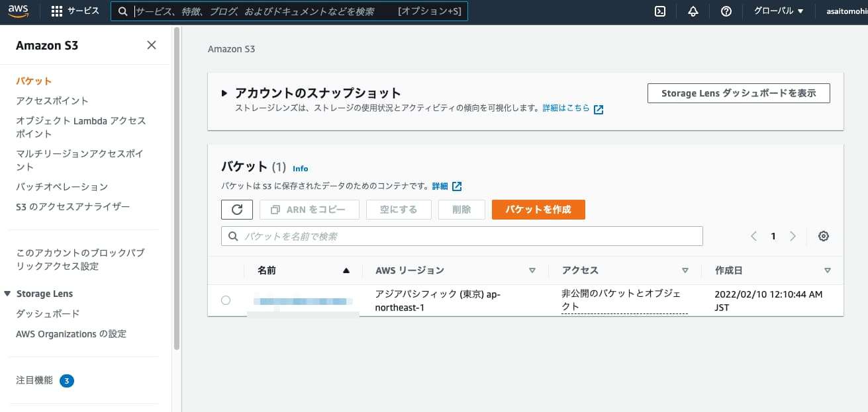Viewport: 868px width, 412px height.
Task: Sort by 名前 ascending arrow
Action: coord(346,270)
